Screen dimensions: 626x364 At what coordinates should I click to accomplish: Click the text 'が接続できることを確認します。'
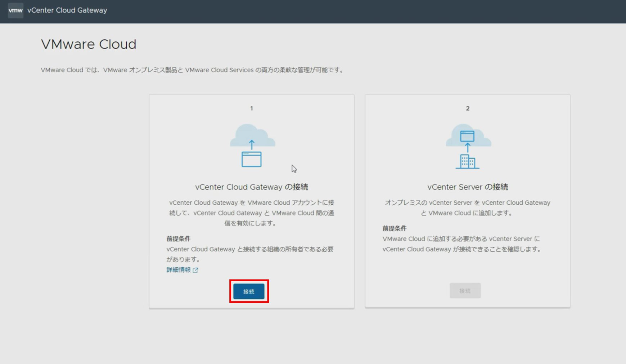pyautogui.click(x=497, y=249)
